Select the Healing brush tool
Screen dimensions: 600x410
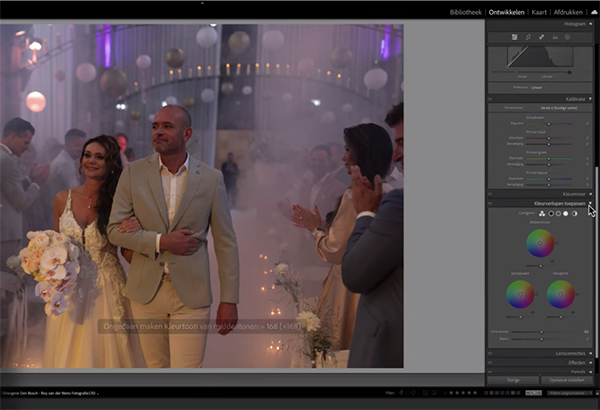[x=541, y=37]
